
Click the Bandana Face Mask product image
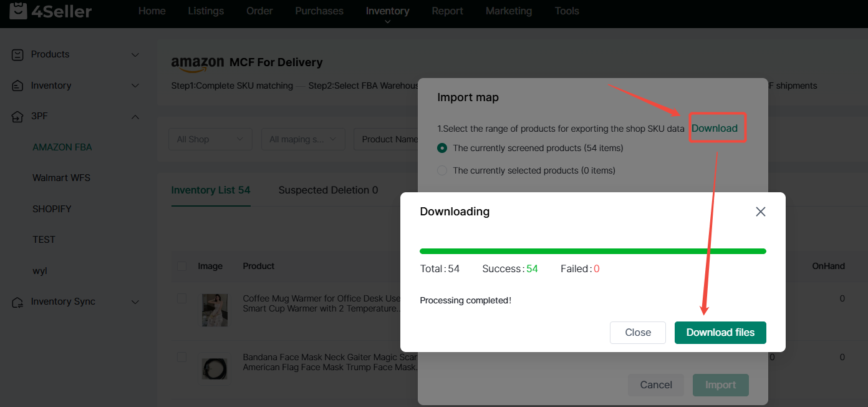coord(215,369)
